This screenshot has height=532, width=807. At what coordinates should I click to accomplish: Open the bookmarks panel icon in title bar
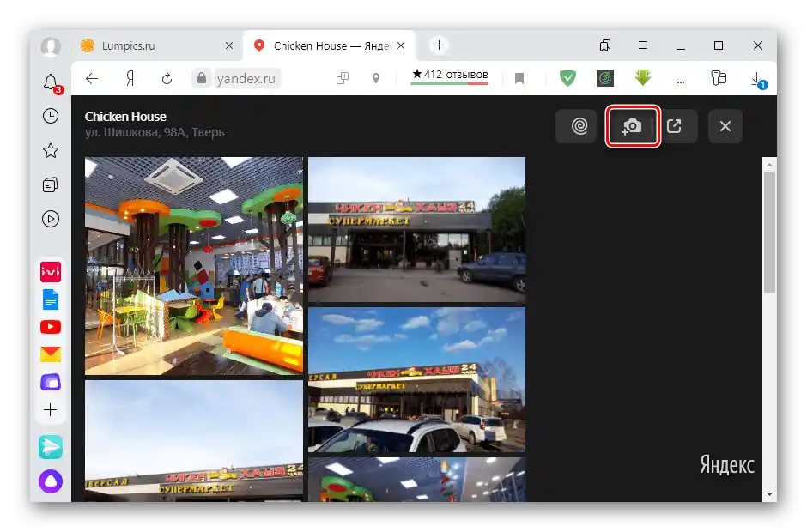[x=605, y=45]
